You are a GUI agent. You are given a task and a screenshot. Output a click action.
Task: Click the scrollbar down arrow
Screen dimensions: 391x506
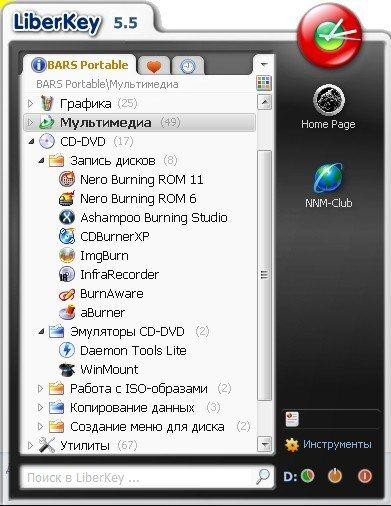pyautogui.click(x=265, y=444)
